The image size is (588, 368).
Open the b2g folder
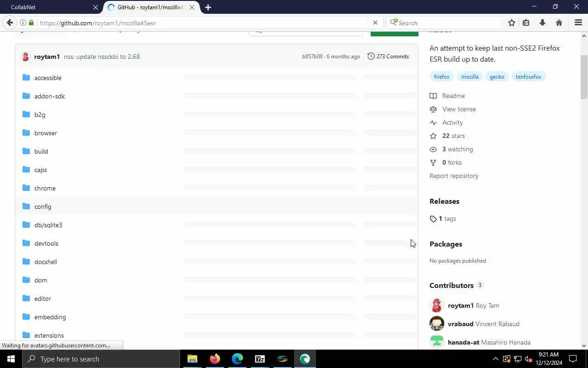(40, 115)
